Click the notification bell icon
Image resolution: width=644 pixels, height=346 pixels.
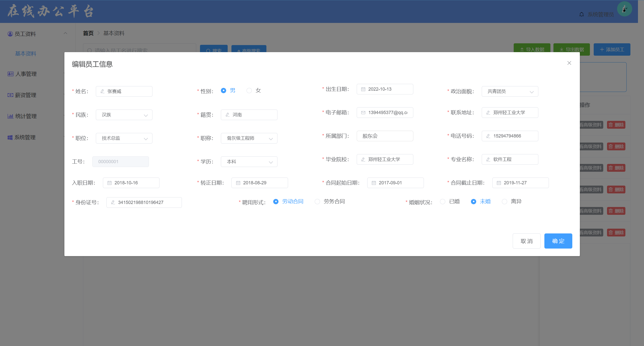[x=581, y=14]
